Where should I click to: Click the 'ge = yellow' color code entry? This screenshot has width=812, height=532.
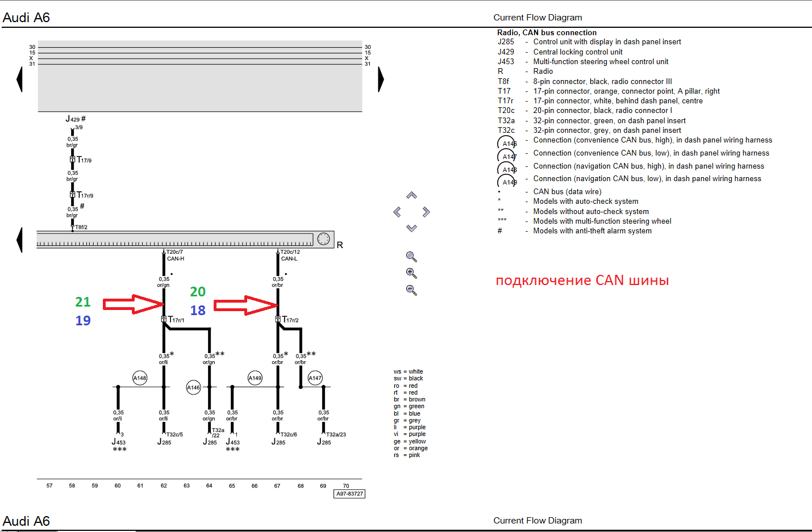point(410,441)
